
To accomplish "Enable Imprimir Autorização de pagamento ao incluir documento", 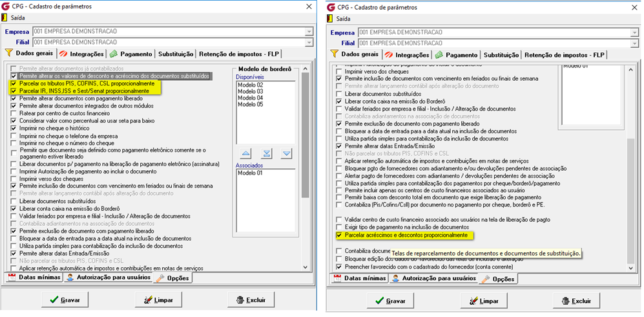I will coord(14,171).
